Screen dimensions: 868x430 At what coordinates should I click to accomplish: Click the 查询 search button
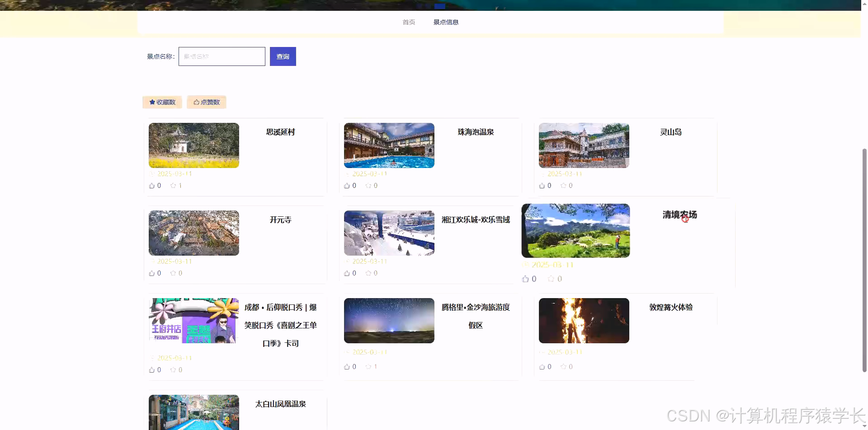coord(283,56)
